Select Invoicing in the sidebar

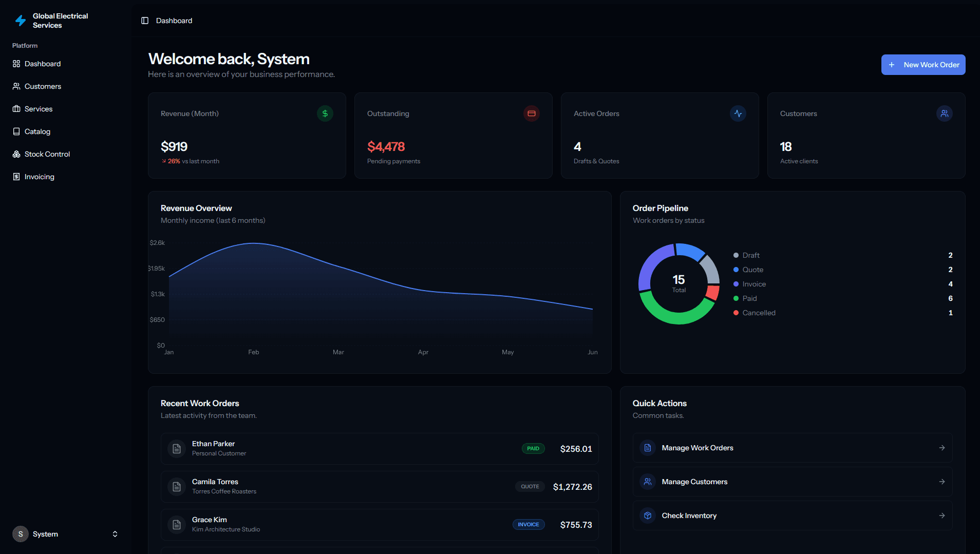click(x=66, y=177)
